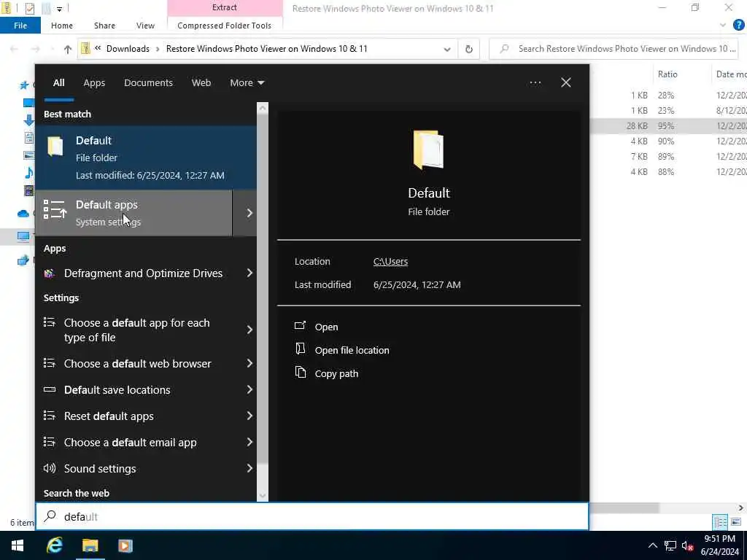Click the volume icon in system tray

coord(687,545)
